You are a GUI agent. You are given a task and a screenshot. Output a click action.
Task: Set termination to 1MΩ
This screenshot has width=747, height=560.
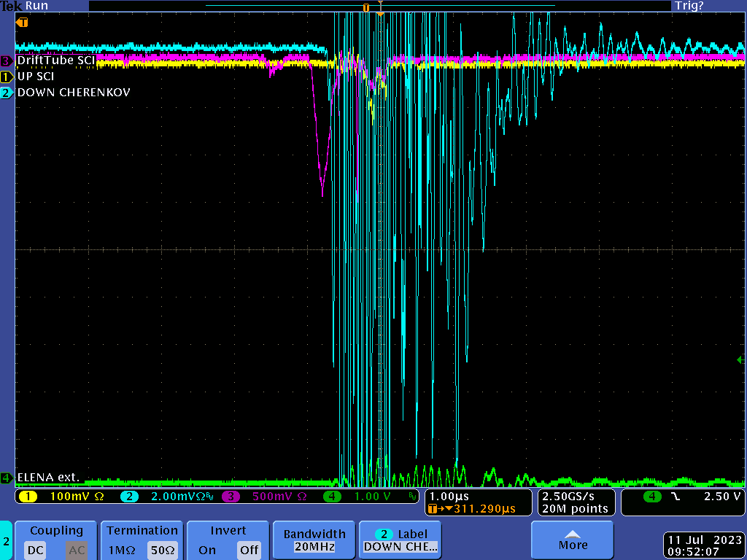click(x=121, y=550)
